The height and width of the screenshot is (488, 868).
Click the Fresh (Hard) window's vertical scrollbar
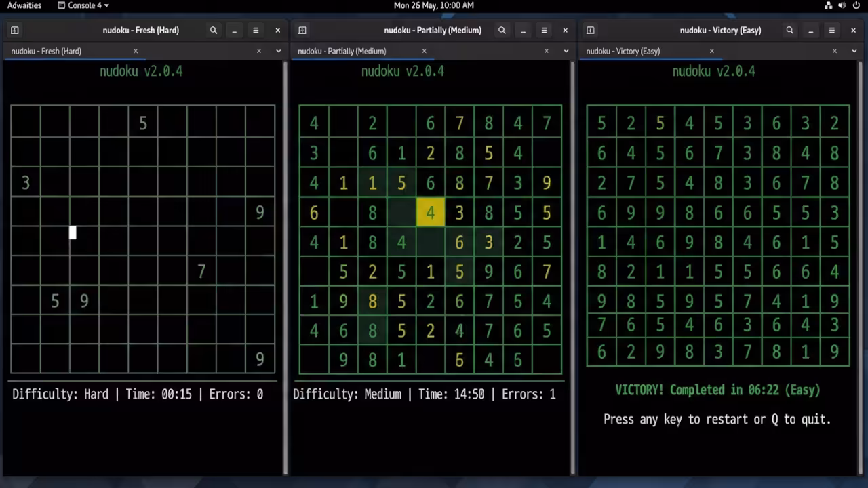[x=285, y=268]
